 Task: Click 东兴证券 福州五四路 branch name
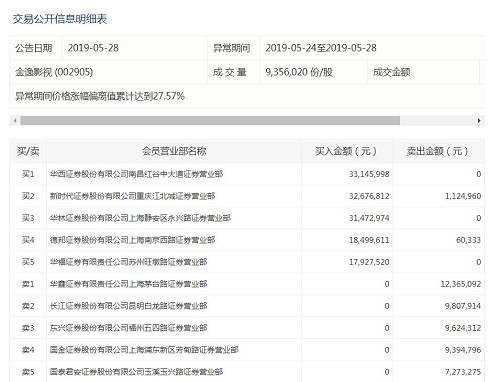point(128,328)
